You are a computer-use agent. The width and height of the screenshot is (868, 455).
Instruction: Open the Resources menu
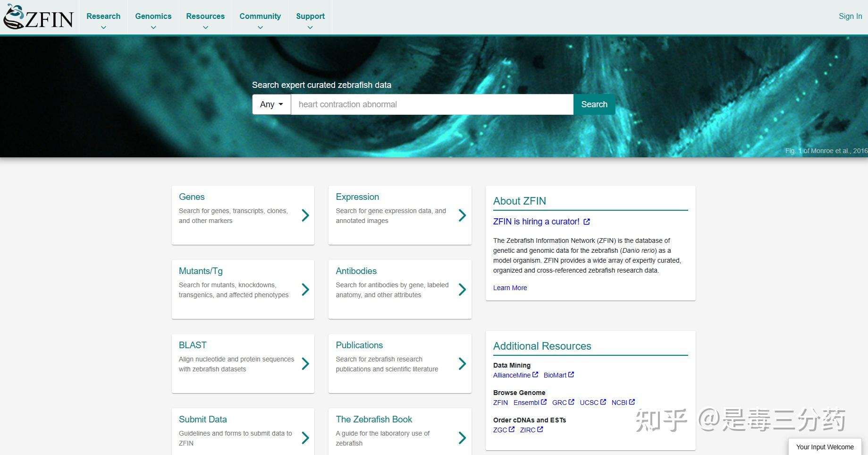point(205,20)
